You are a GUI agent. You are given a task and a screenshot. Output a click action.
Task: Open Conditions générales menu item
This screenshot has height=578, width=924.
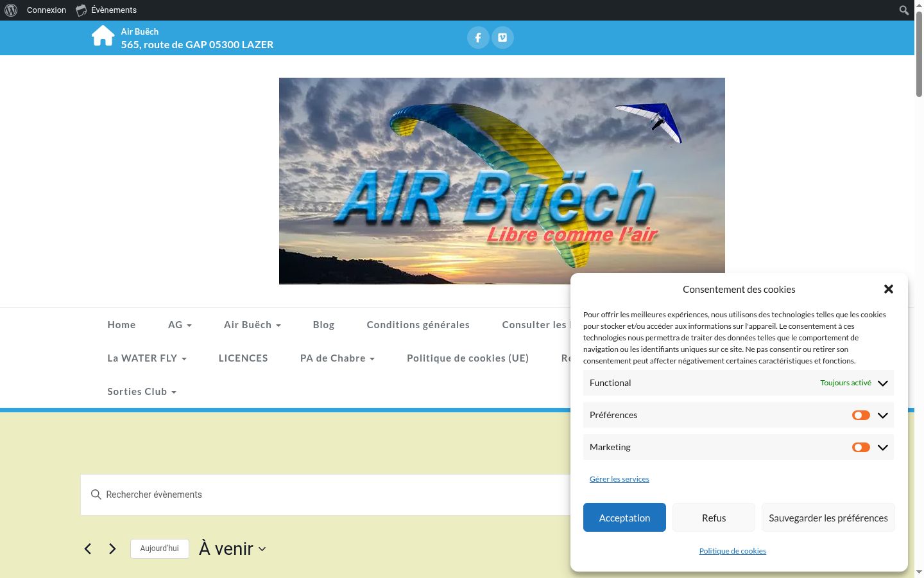418,325
